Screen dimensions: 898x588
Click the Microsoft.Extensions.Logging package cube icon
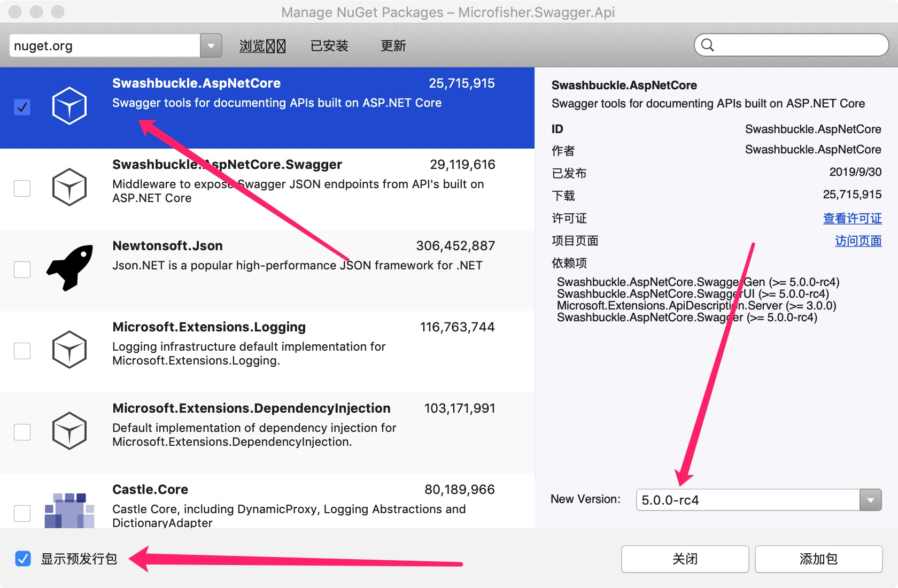pos(69,350)
